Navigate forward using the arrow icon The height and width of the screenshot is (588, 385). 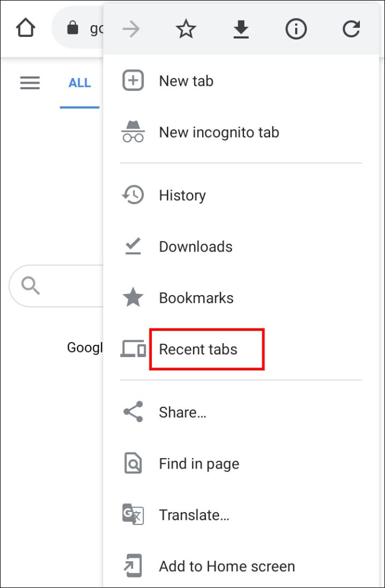click(131, 28)
